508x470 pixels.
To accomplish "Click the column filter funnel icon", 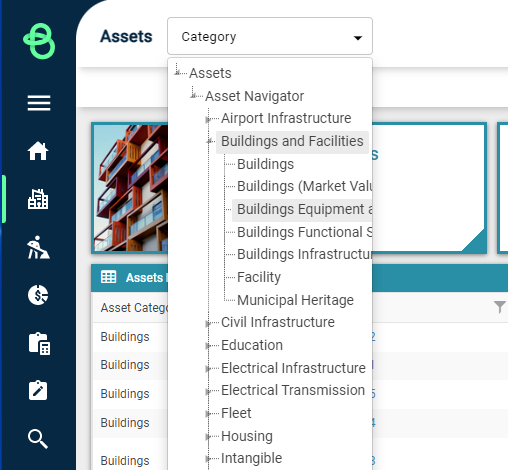I will [x=500, y=307].
